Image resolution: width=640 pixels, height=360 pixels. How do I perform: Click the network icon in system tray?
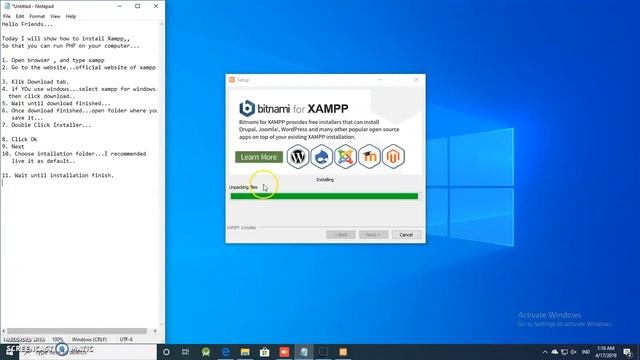[564, 352]
